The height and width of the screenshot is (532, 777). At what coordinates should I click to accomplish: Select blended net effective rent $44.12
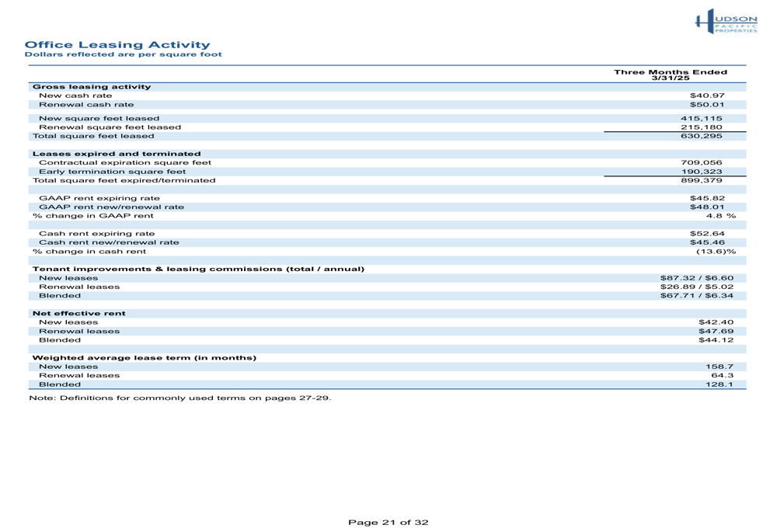coord(716,340)
